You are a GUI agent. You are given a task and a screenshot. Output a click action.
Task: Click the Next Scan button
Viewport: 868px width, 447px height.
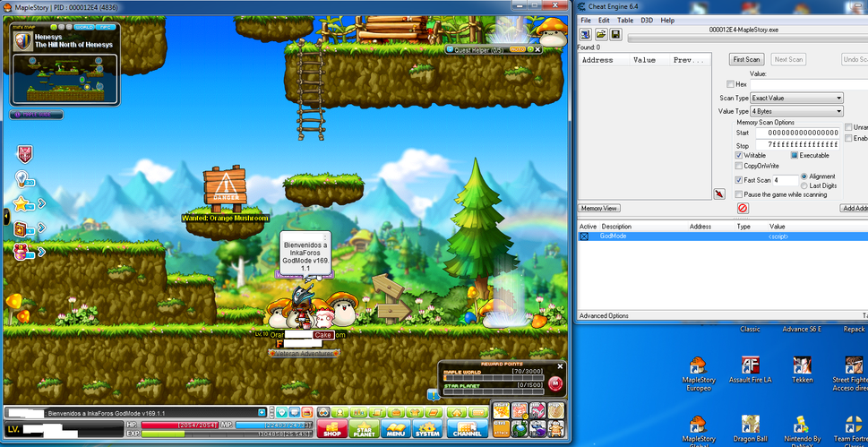tap(788, 59)
